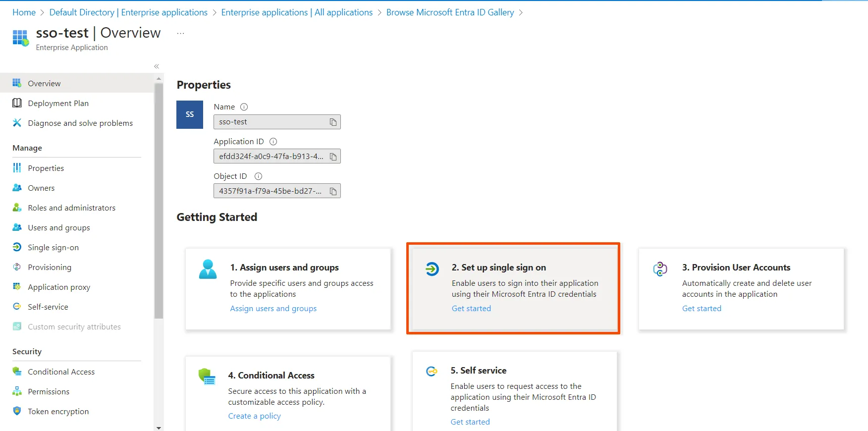Click Create a policy link
The image size is (868, 431).
(x=254, y=416)
